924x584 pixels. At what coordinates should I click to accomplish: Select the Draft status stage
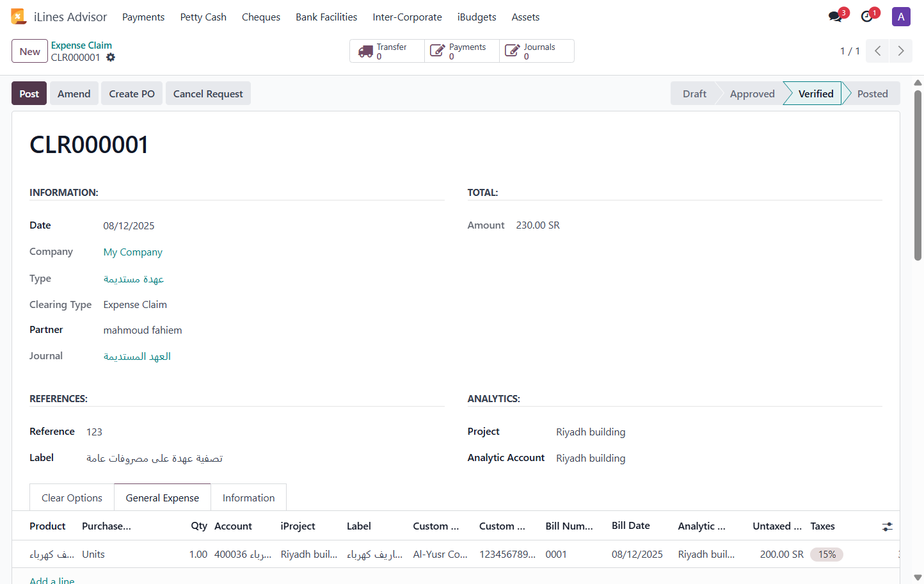694,93
